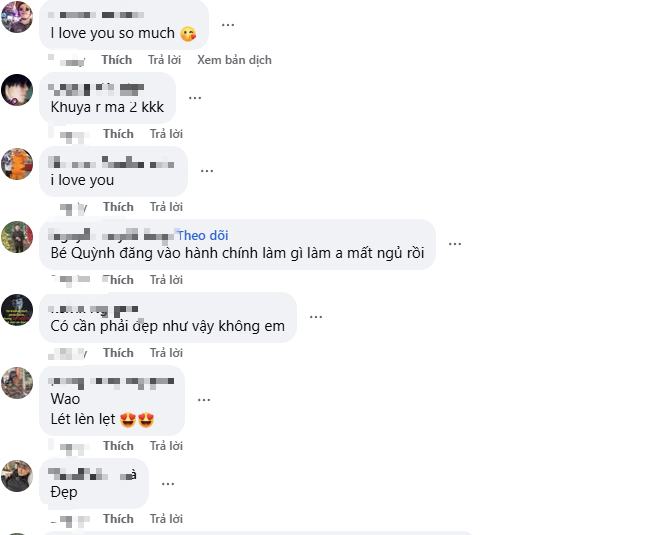672x535 pixels.
Task: Like the 'i love you' comment
Action: [x=117, y=206]
